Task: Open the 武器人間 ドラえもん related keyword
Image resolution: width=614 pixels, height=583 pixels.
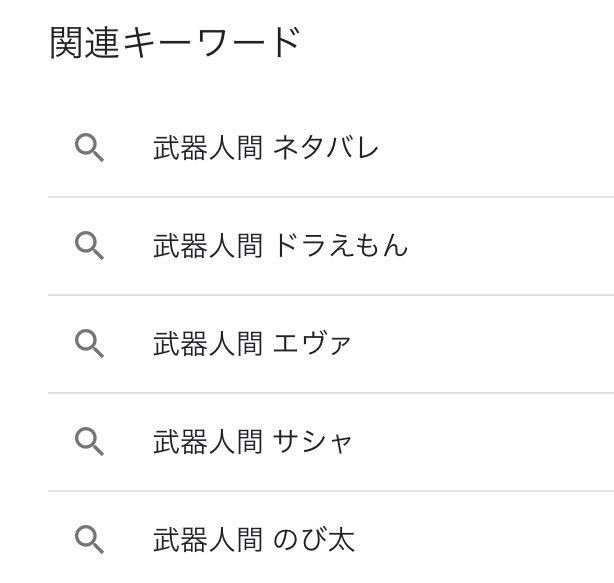Action: click(x=331, y=246)
